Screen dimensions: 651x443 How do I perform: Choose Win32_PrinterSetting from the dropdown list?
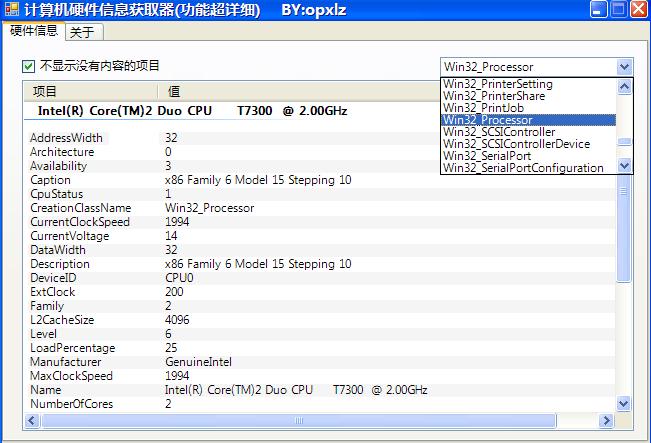tap(528, 84)
